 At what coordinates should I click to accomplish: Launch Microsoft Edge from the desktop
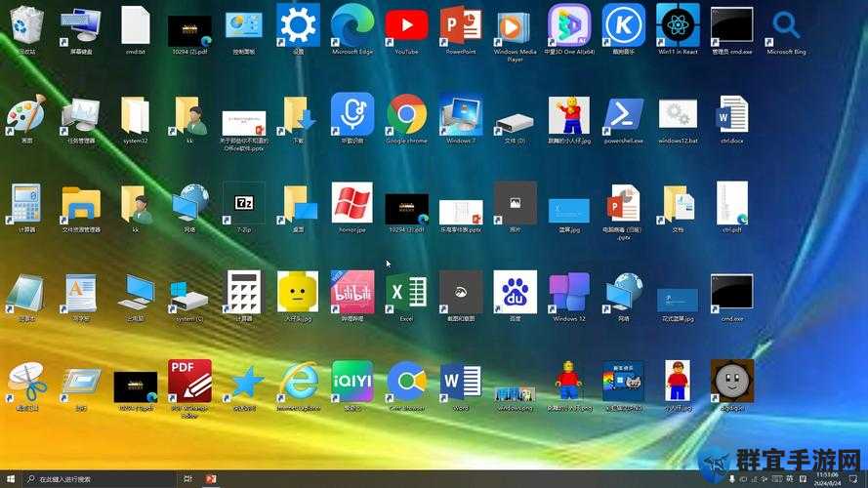pos(352,25)
